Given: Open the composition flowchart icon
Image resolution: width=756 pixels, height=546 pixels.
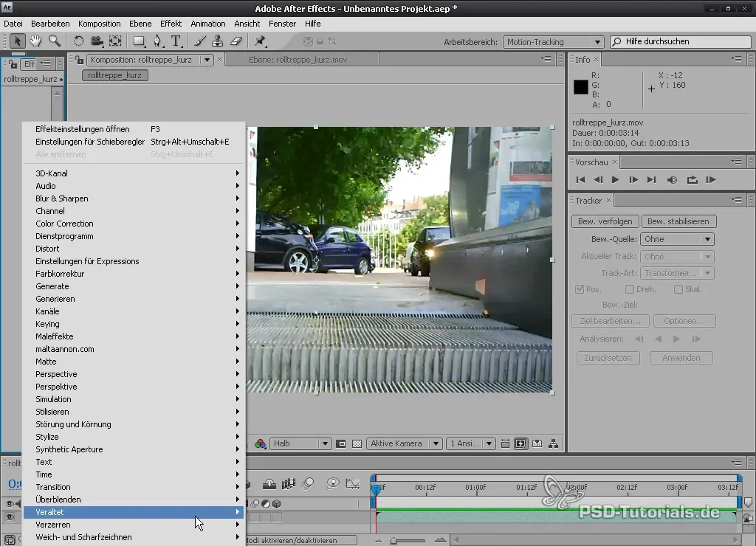Looking at the screenshot, I should pyautogui.click(x=554, y=444).
